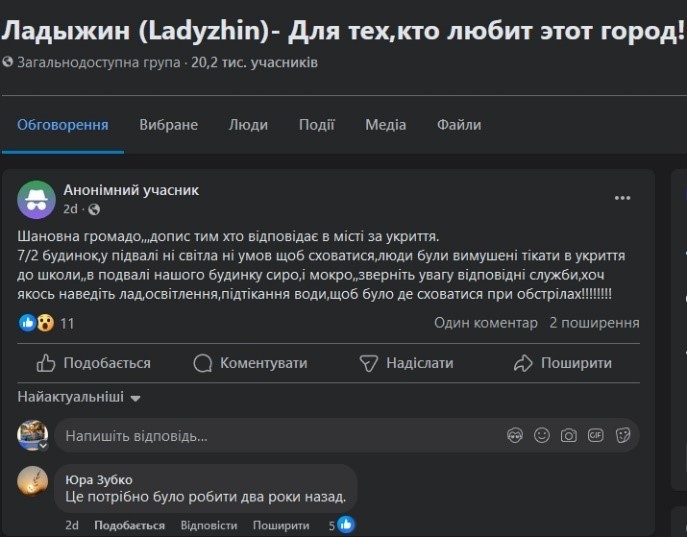This screenshot has height=537, width=687.
Task: Click the public globe icon beside post time
Action: (94, 210)
